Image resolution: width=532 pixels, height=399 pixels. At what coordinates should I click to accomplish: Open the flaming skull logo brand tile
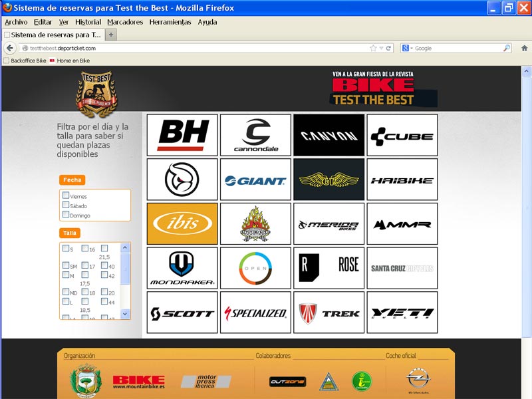[x=255, y=223]
